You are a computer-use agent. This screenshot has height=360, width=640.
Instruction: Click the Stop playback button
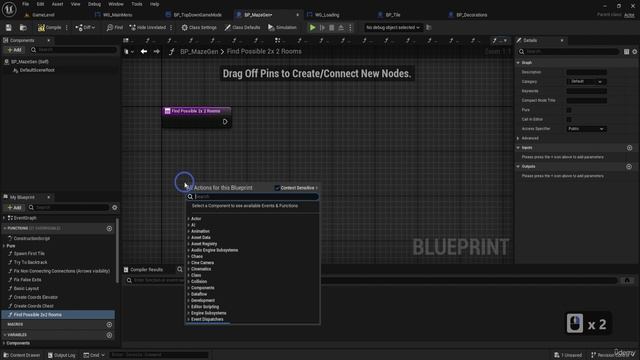tap(331, 27)
